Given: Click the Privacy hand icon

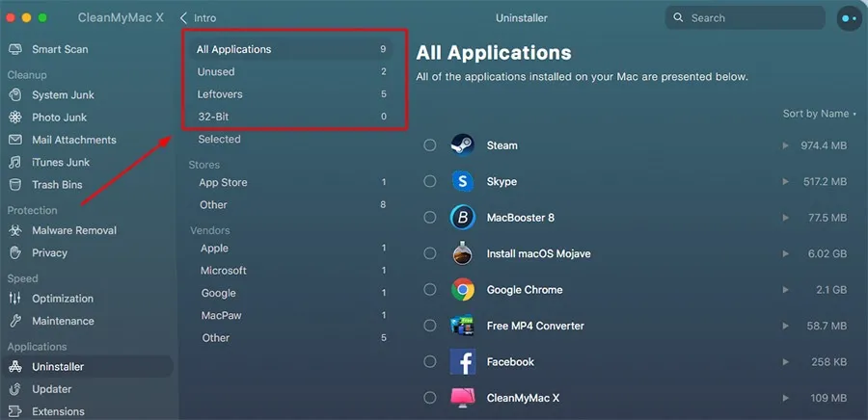Looking at the screenshot, I should (15, 252).
